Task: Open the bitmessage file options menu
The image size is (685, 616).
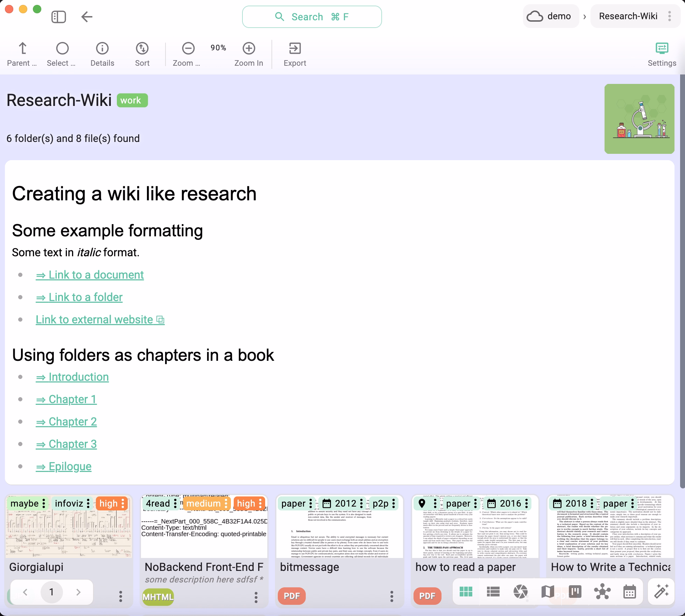Action: (x=391, y=596)
